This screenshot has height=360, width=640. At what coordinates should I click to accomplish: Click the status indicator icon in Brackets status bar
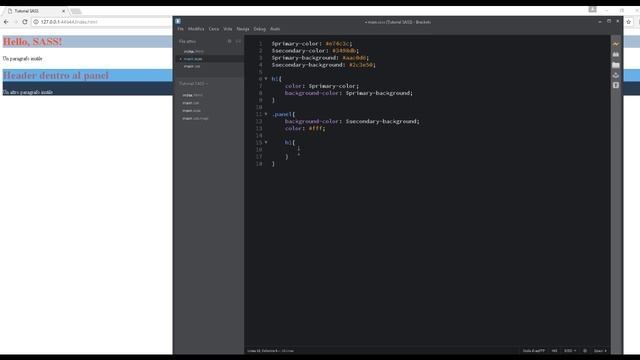[x=585, y=351]
